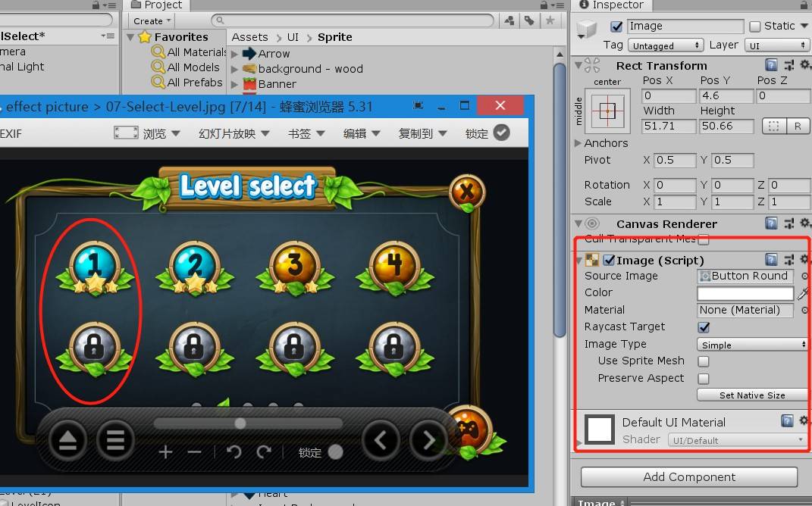This screenshot has height=506, width=812.
Task: Toggle the viewer compact-mode title bar icon
Action: click(418, 105)
